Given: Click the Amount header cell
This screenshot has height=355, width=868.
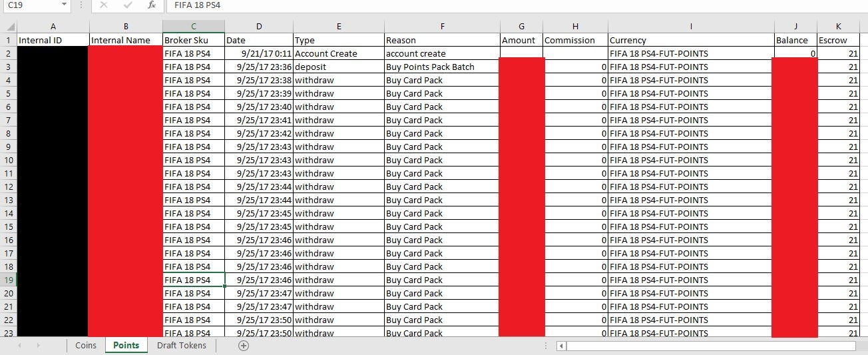Looking at the screenshot, I should [x=521, y=40].
